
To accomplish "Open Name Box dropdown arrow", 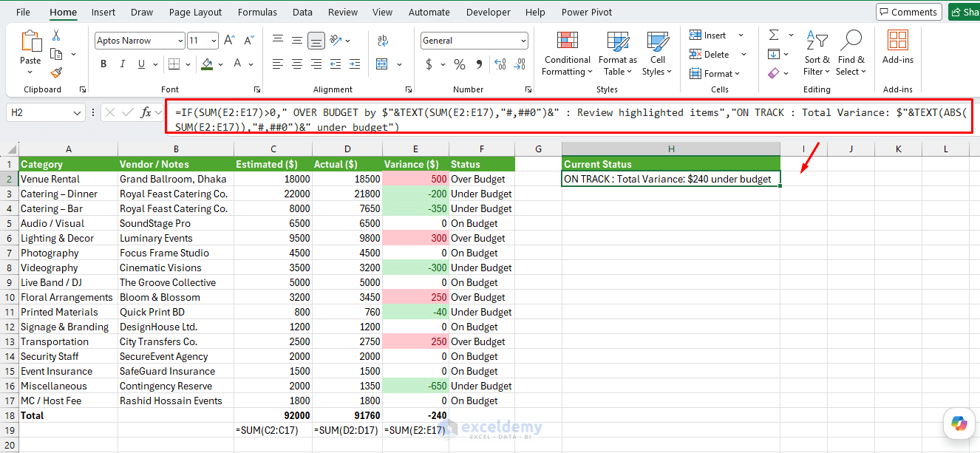I will click(x=78, y=113).
